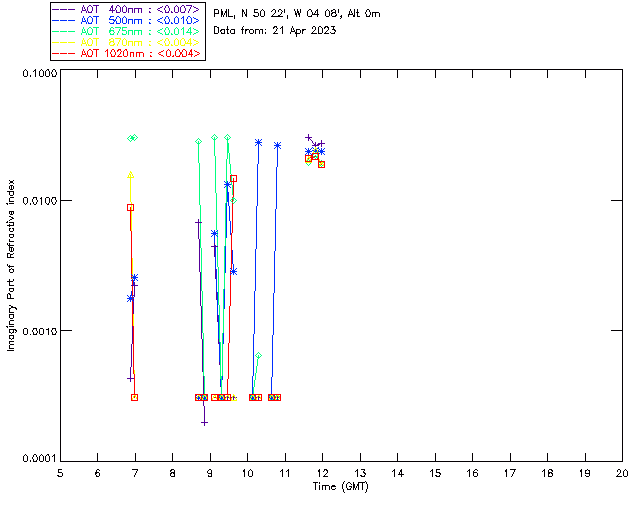The height and width of the screenshot is (512, 640).
Task: Click the blue asterisk marker just above 0.0100 near time 9.4
Action: coord(227,185)
